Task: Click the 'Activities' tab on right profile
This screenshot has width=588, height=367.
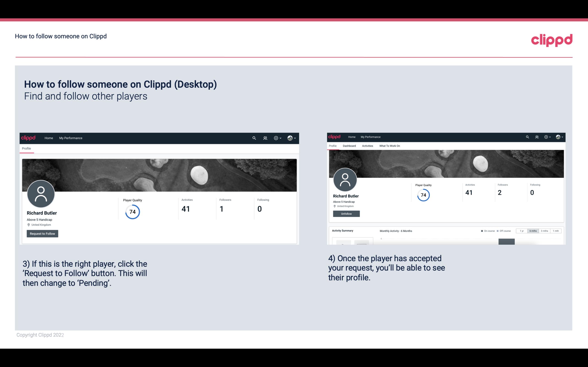Action: click(367, 146)
